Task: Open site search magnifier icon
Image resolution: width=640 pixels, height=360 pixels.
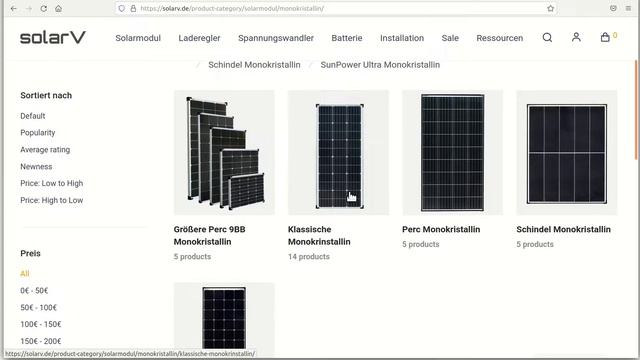Action: tap(547, 38)
